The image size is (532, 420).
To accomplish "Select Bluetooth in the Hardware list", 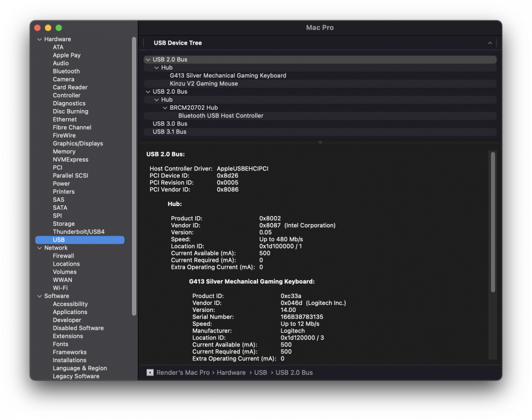I will click(66, 71).
